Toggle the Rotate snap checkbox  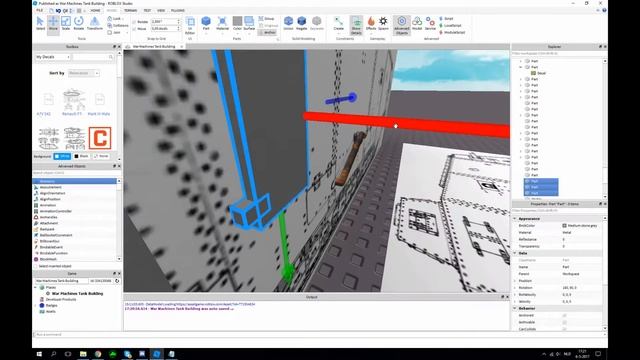coord(134,22)
